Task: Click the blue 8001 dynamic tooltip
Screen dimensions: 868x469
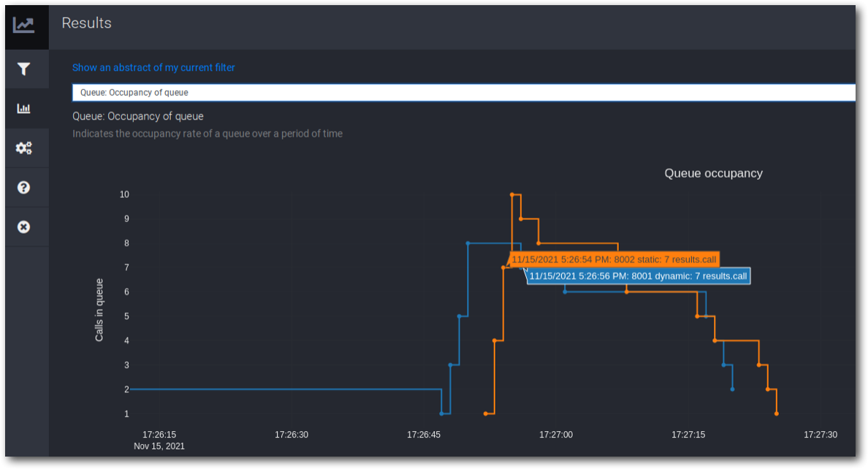Action: 638,275
